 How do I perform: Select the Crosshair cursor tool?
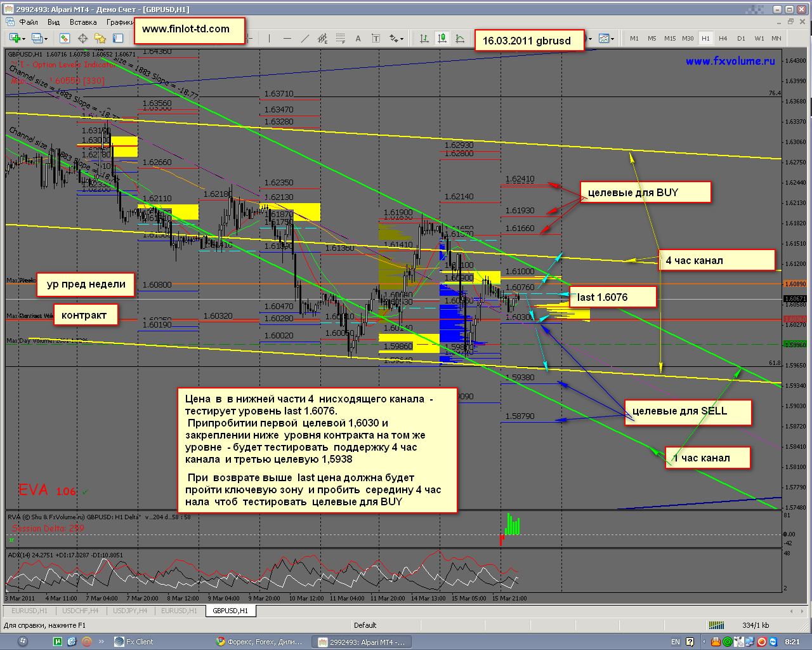click(x=82, y=39)
